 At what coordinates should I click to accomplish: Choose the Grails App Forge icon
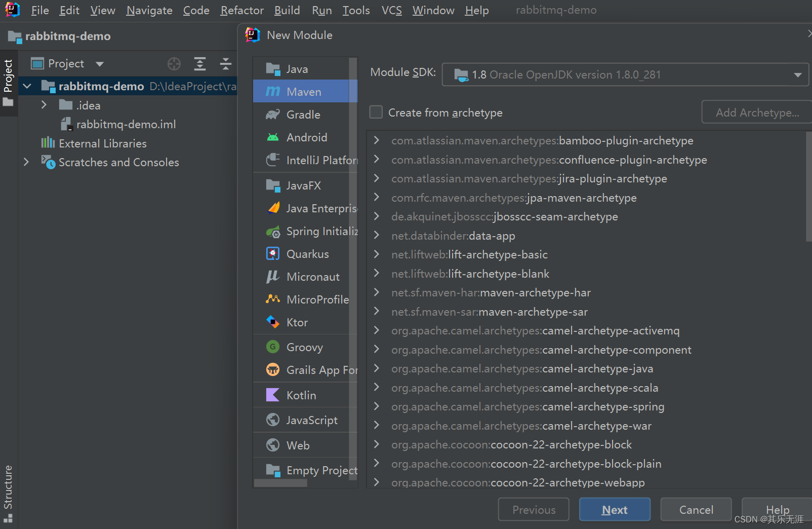(x=273, y=370)
